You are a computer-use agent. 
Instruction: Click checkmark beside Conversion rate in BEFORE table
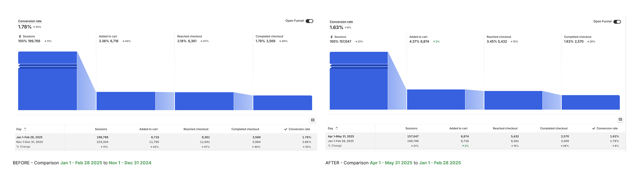286,129
